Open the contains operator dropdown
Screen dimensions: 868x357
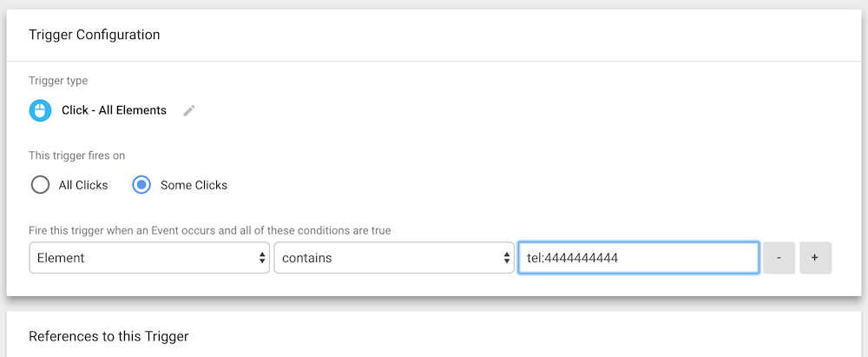pyautogui.click(x=388, y=258)
